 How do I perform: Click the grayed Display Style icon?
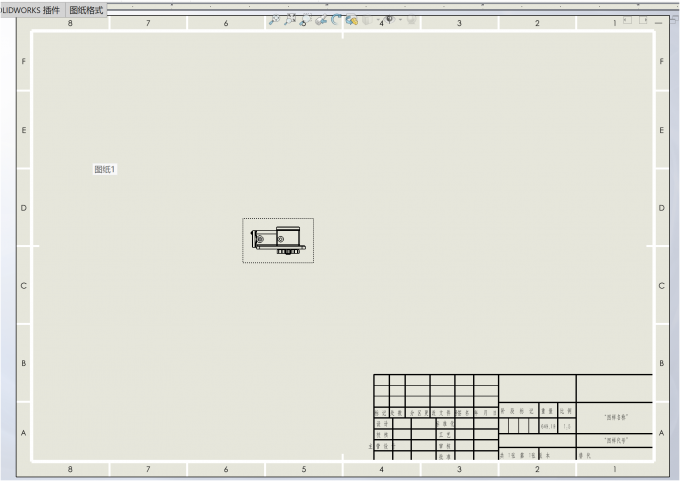tap(367, 20)
